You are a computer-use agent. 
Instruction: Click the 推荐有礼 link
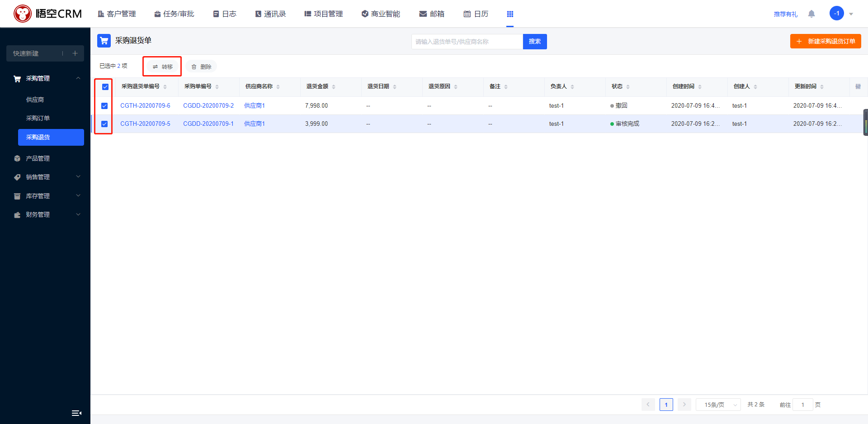click(x=786, y=14)
